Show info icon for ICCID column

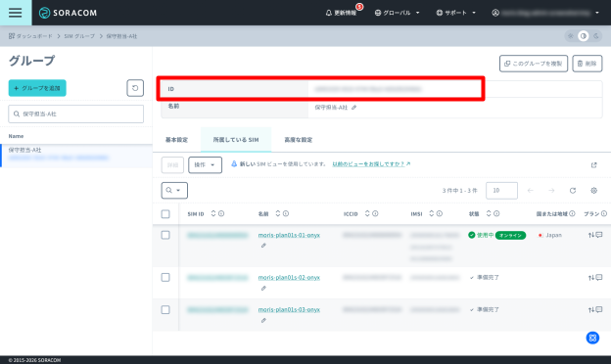pos(375,213)
